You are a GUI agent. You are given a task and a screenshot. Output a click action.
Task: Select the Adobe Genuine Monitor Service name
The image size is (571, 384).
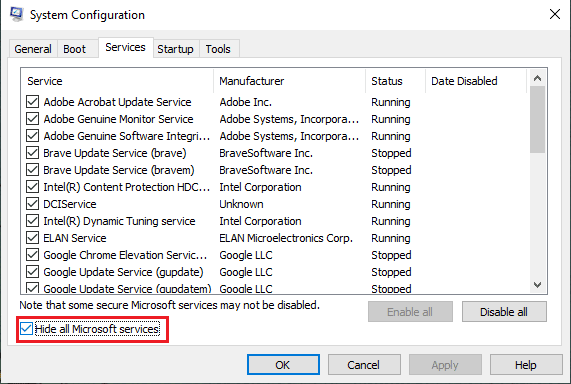click(x=118, y=119)
